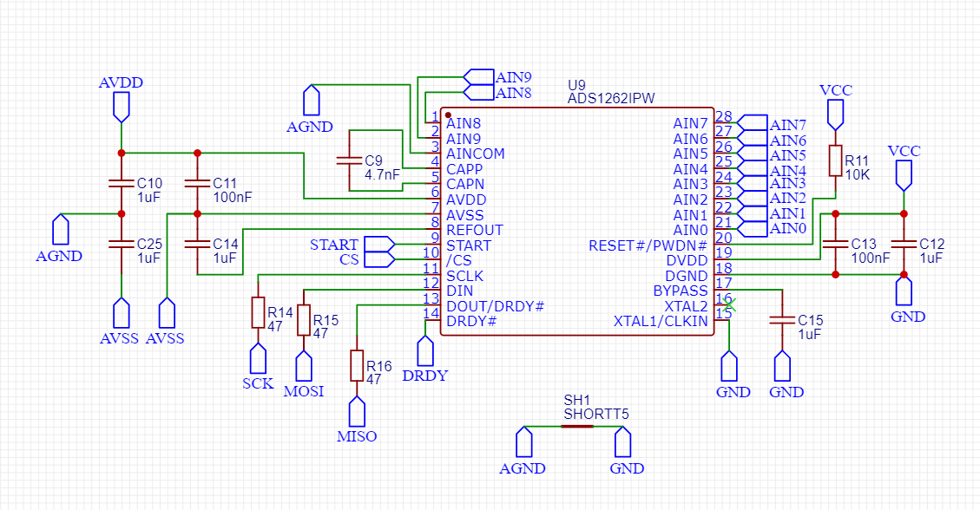Click the ADS1262IPW part name label
This screenshot has height=510, width=980.
610,99
